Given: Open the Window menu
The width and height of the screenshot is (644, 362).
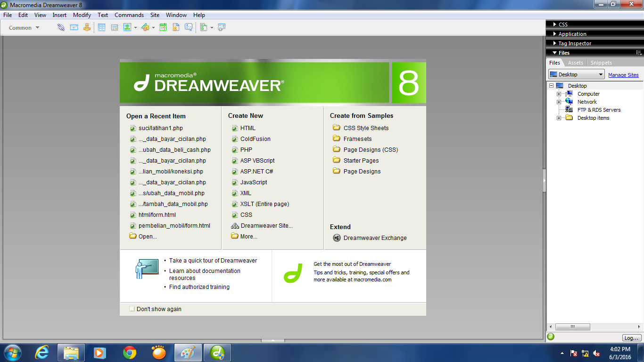Looking at the screenshot, I should 176,15.
